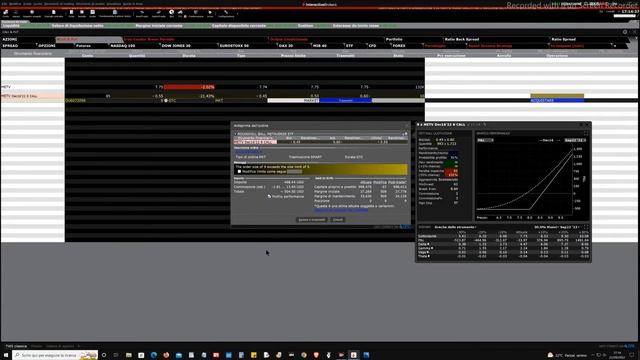
Task: Open the P&L dropdown in performance chart
Action: (485, 140)
